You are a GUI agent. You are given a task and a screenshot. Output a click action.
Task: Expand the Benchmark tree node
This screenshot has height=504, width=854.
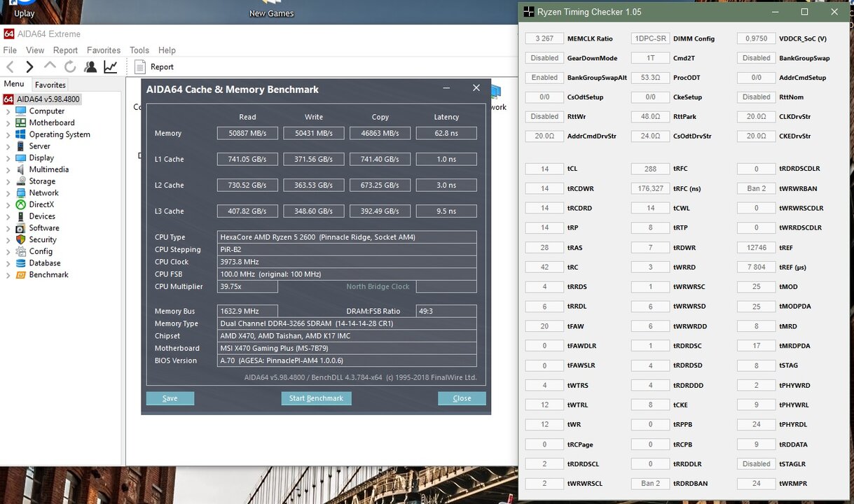coord(8,275)
